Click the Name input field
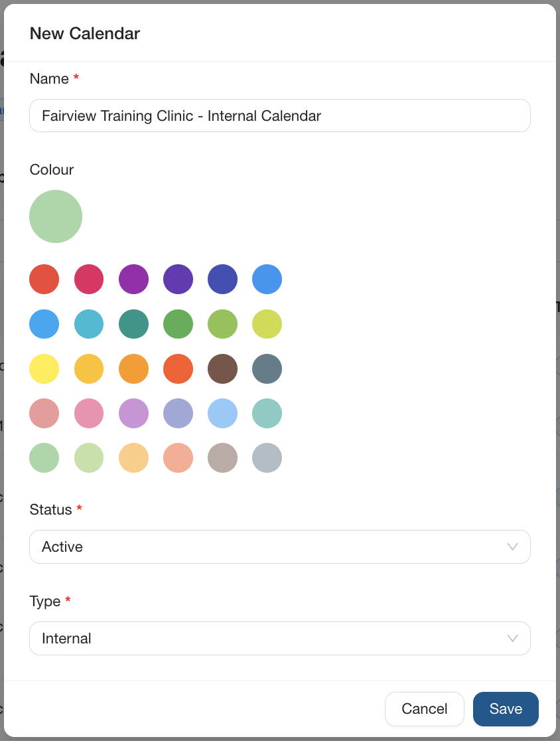Screen dimensions: 560x741 (x=279, y=116)
